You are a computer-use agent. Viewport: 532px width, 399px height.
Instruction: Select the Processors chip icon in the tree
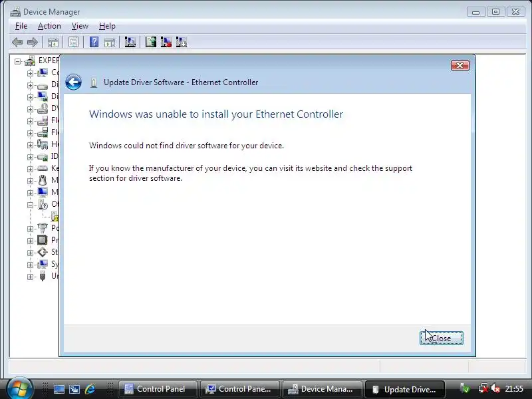pyautogui.click(x=43, y=240)
